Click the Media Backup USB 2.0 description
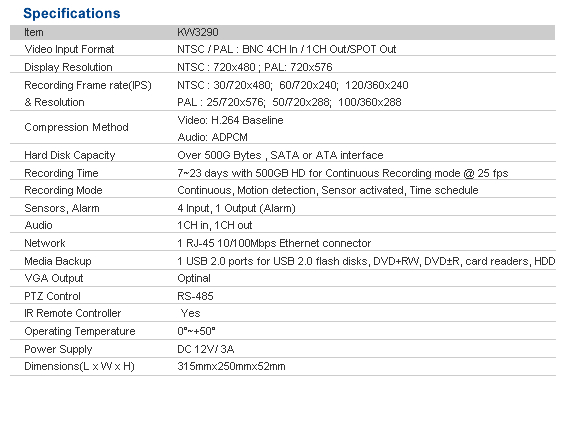This screenshot has width=568, height=423. click(x=366, y=261)
